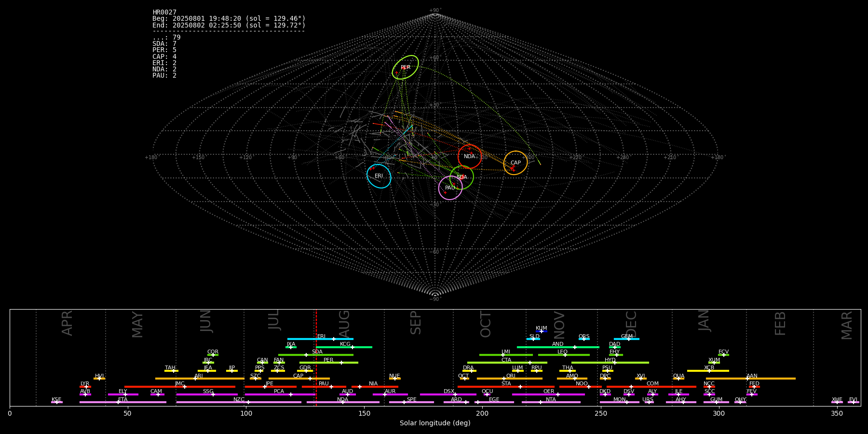
Task: Select the green SDA radiant circle on map
Action: click(x=462, y=177)
